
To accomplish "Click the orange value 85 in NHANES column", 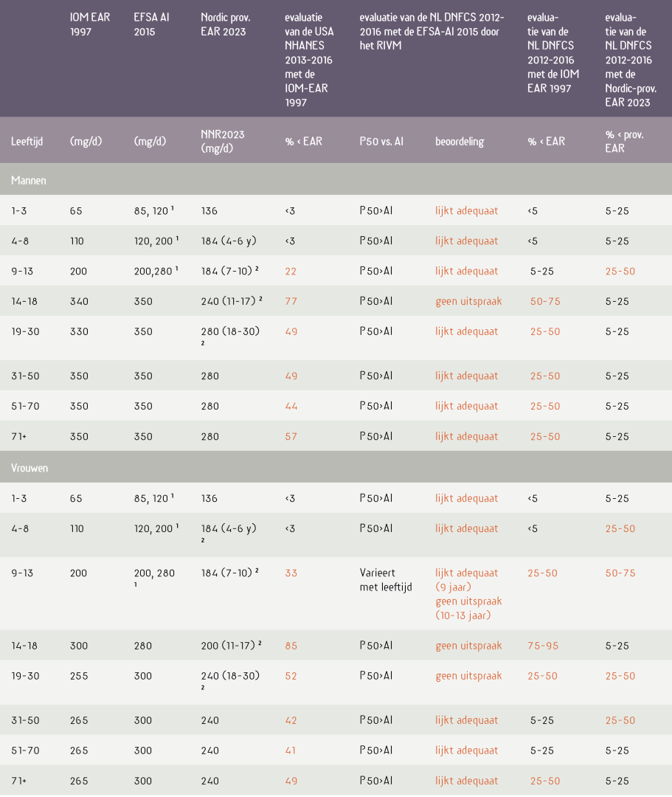I will point(291,646).
